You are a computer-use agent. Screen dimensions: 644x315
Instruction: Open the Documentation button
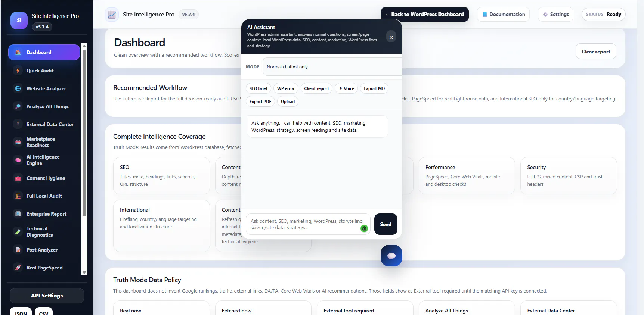click(503, 14)
